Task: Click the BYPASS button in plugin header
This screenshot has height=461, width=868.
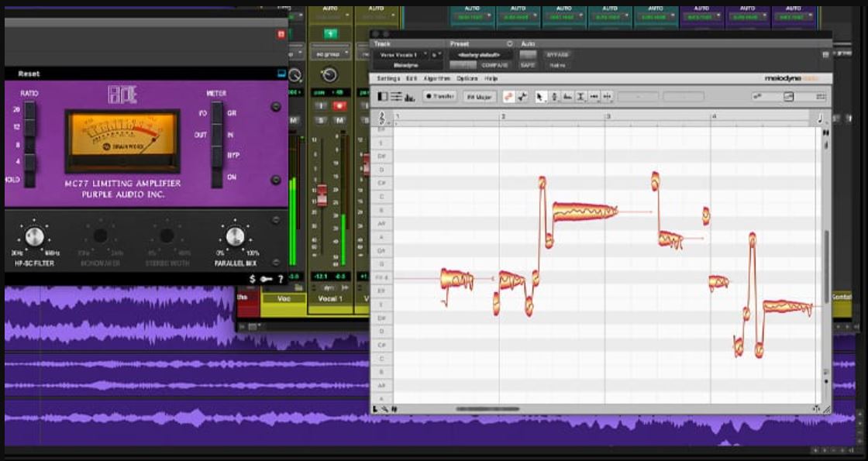Action: click(x=557, y=55)
